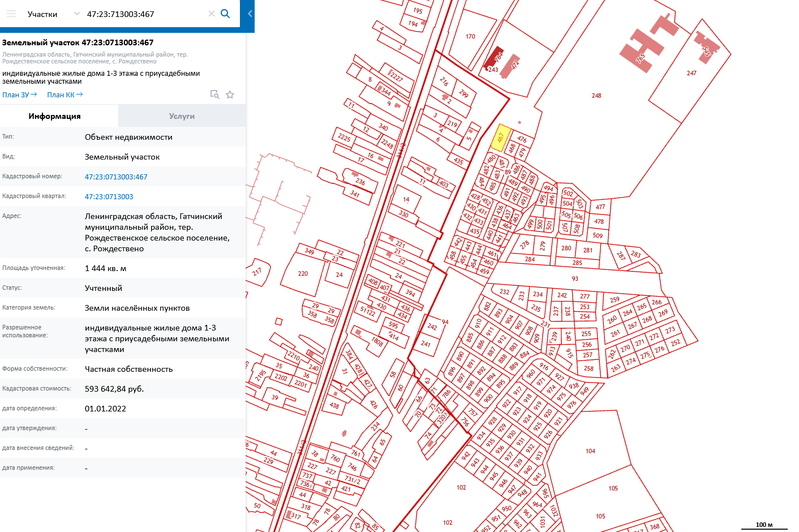The height and width of the screenshot is (532, 799).
Task: Select highlighted yellow parcel 467
Action: pyautogui.click(x=500, y=138)
